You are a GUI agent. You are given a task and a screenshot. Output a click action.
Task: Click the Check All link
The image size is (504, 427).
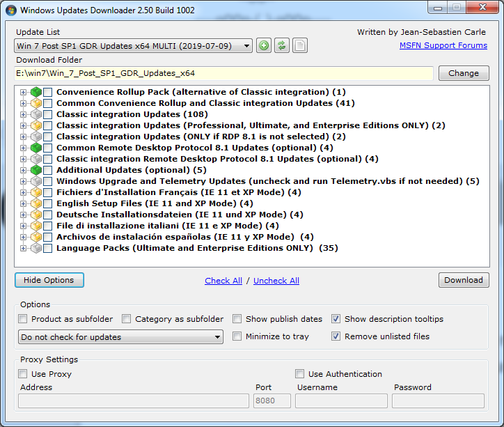223,281
